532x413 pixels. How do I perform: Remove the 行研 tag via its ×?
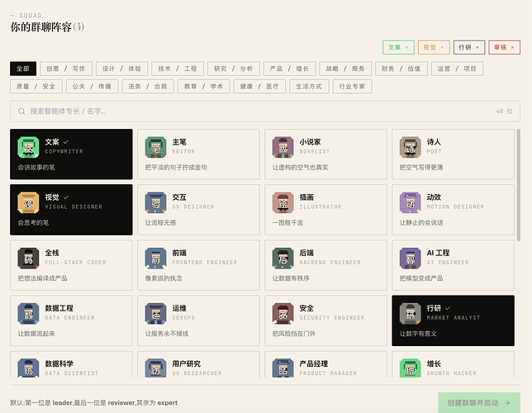pos(477,48)
